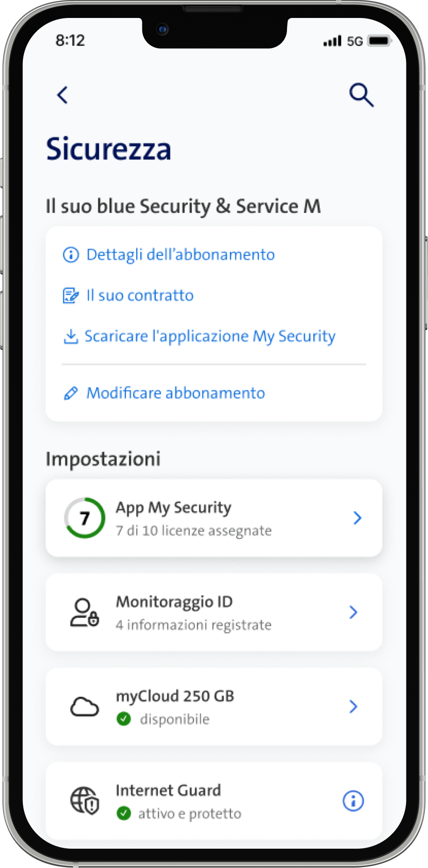Click the Monitoraggio ID person-lock icon
This screenshot has height=868, width=428.
click(x=84, y=612)
